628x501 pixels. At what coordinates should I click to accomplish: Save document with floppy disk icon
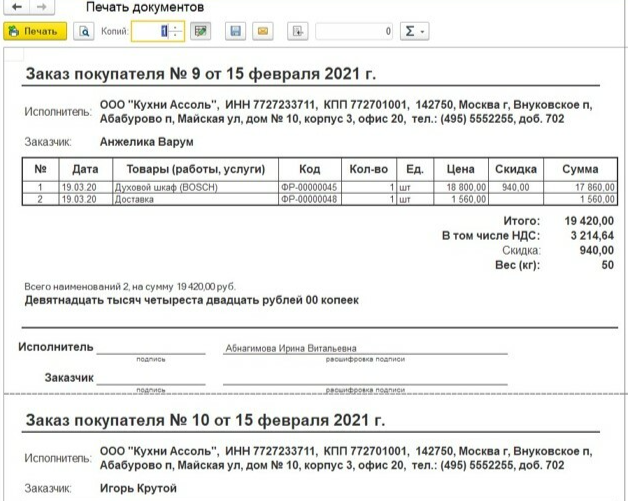(236, 31)
